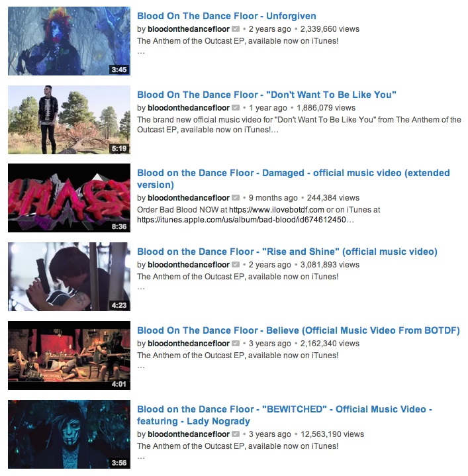Viewport: 468px width, 476px height.
Task: Click verified badge on BEWITCHED uploader
Action: pos(236,434)
